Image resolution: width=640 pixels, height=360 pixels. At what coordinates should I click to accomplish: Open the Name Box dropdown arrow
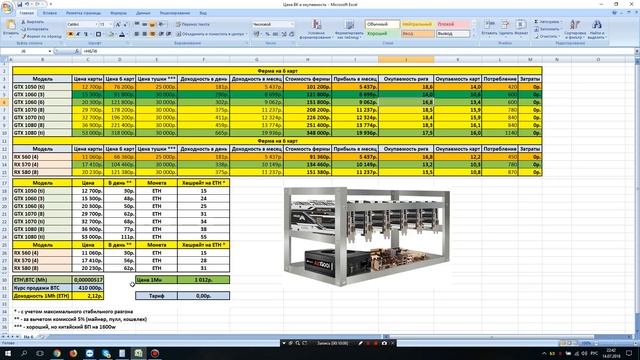[x=50, y=51]
